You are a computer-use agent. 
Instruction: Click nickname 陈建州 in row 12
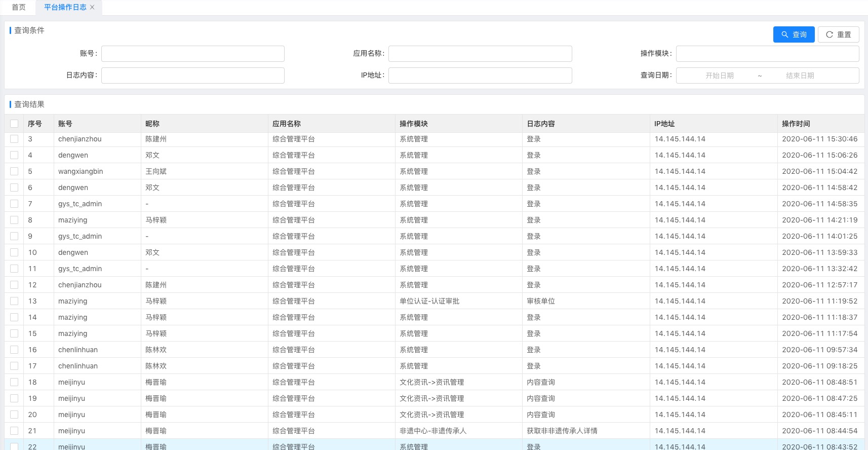pyautogui.click(x=156, y=285)
